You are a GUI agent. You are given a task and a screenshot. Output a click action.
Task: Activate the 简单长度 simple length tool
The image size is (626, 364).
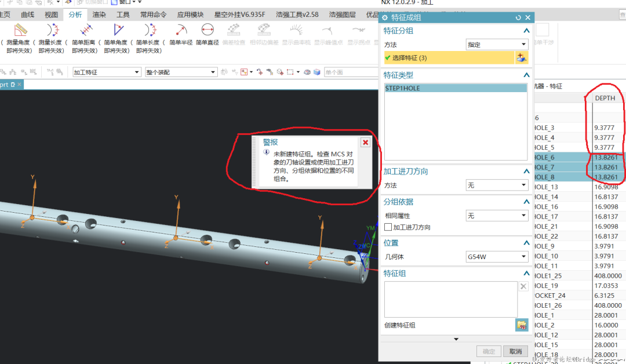[x=149, y=38]
